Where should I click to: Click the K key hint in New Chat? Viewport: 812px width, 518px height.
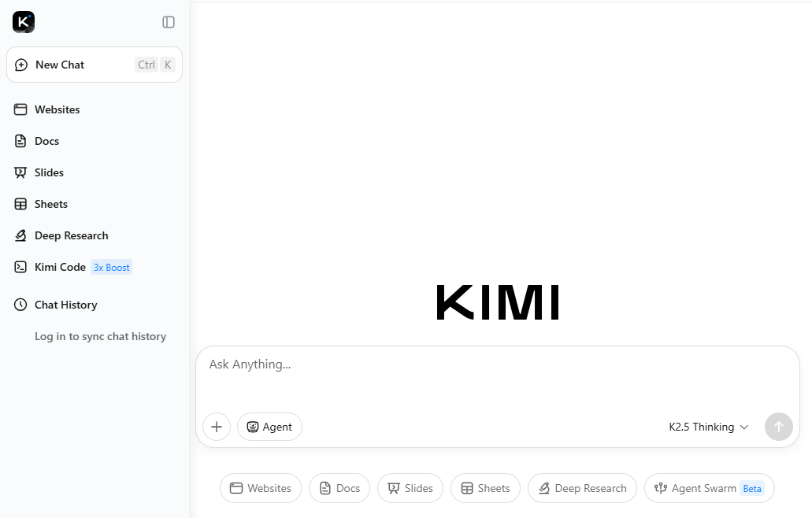pyautogui.click(x=168, y=65)
